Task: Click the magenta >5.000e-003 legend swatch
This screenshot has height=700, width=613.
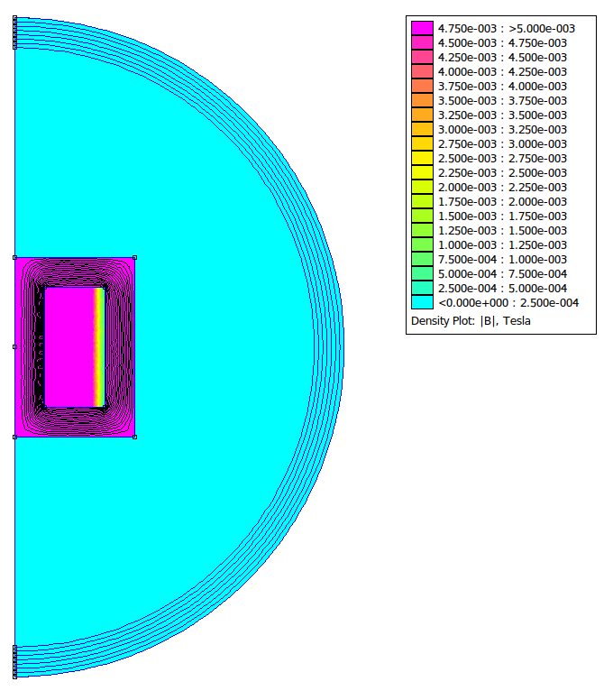Action: click(422, 28)
